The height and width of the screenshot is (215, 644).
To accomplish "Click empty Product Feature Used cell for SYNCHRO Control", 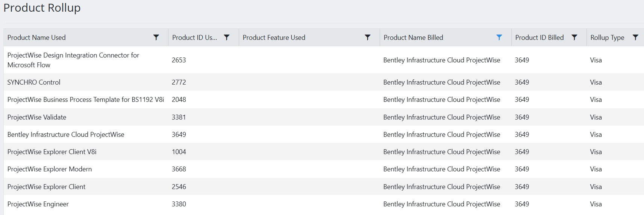I will (309, 82).
